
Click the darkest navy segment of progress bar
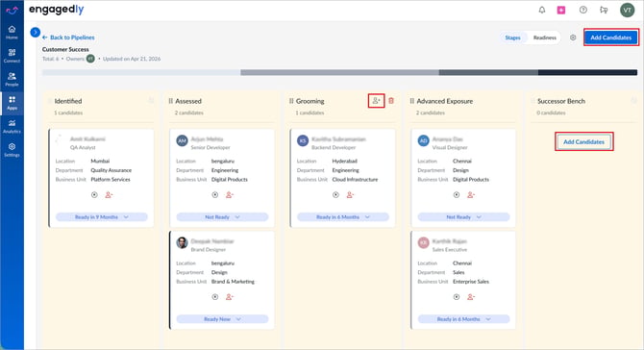coord(587,72)
